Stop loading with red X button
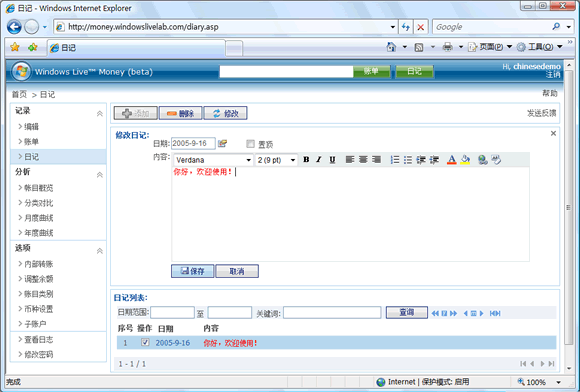The height and width of the screenshot is (392, 580). (421, 27)
